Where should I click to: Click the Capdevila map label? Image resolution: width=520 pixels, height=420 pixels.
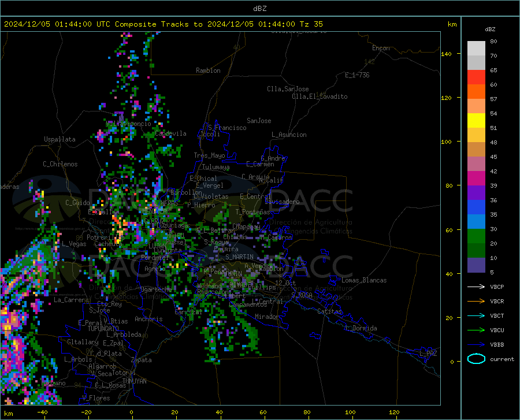coord(170,133)
